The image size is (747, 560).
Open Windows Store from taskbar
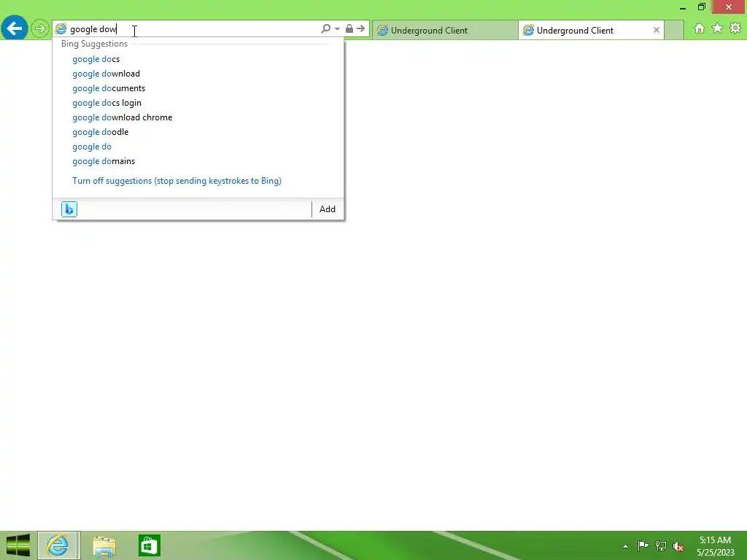[149, 545]
